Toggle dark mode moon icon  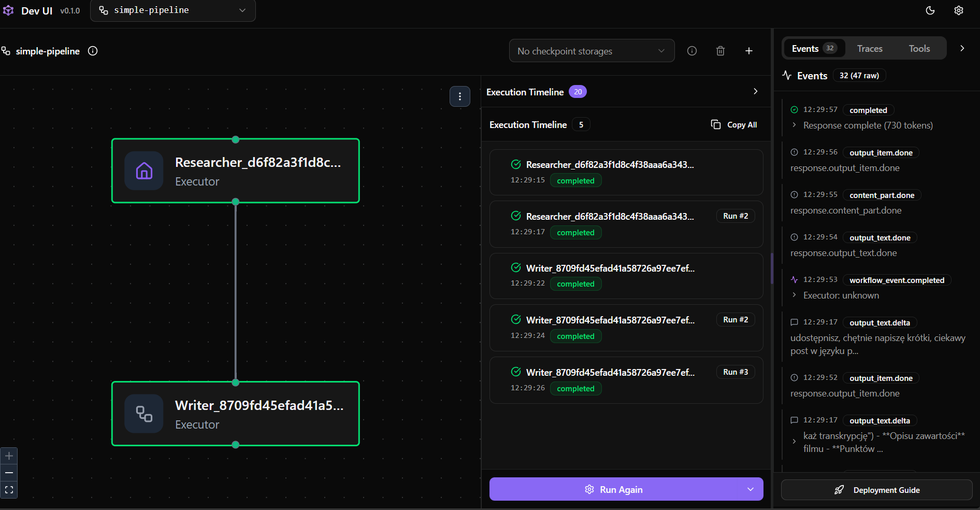click(x=930, y=10)
